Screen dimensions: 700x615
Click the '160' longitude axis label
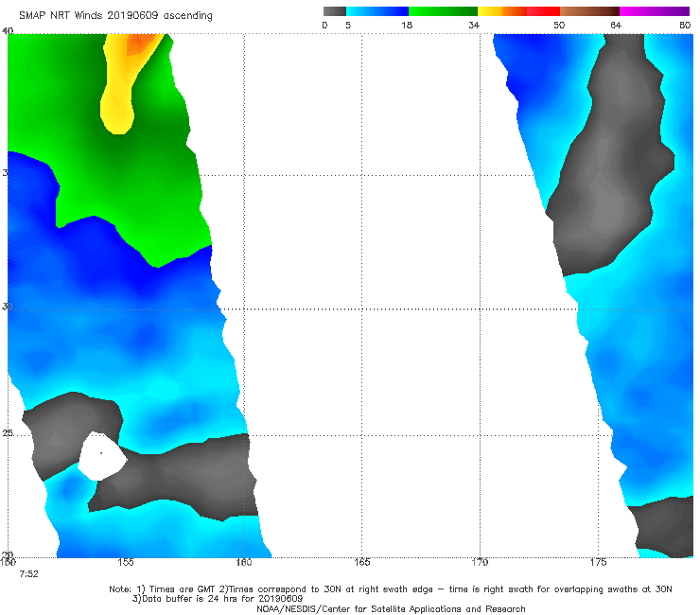click(x=244, y=562)
